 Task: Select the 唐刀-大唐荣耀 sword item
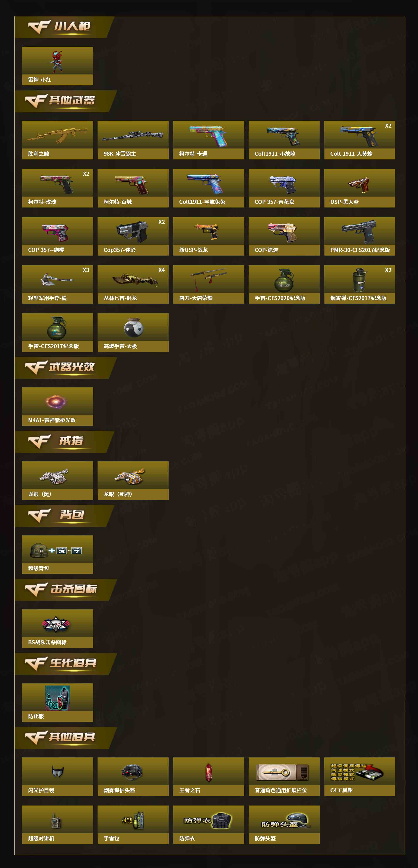coord(209,284)
